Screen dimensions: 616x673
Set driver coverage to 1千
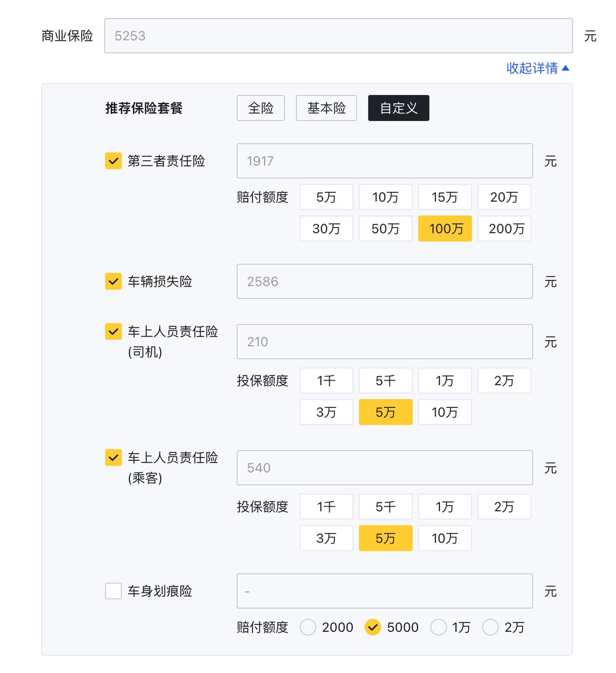[x=326, y=381]
